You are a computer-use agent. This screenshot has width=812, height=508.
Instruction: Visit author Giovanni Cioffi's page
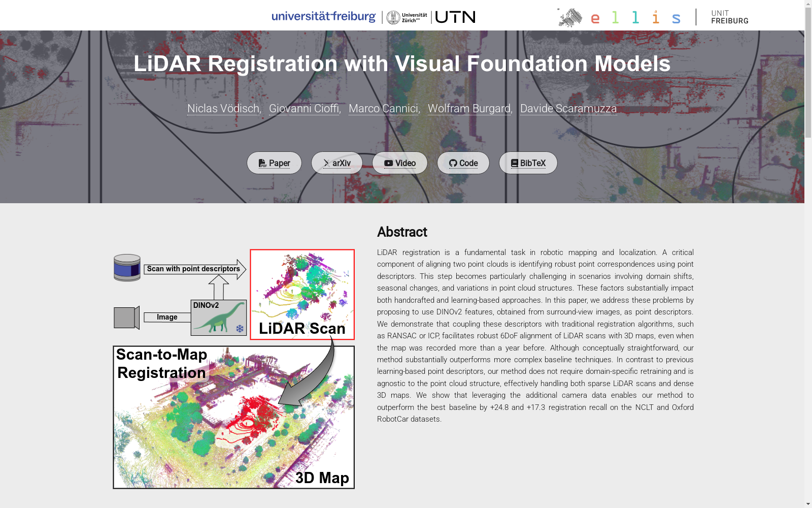304,109
